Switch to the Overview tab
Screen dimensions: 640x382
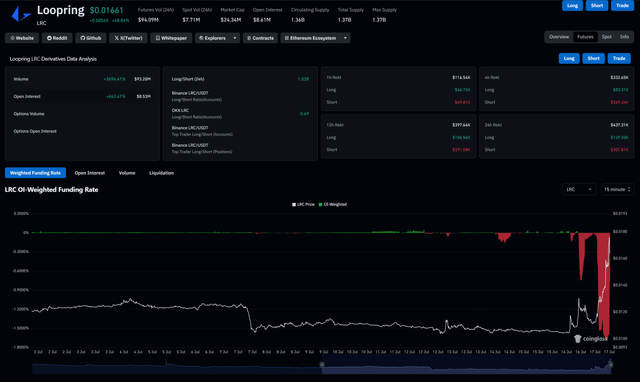[559, 37]
